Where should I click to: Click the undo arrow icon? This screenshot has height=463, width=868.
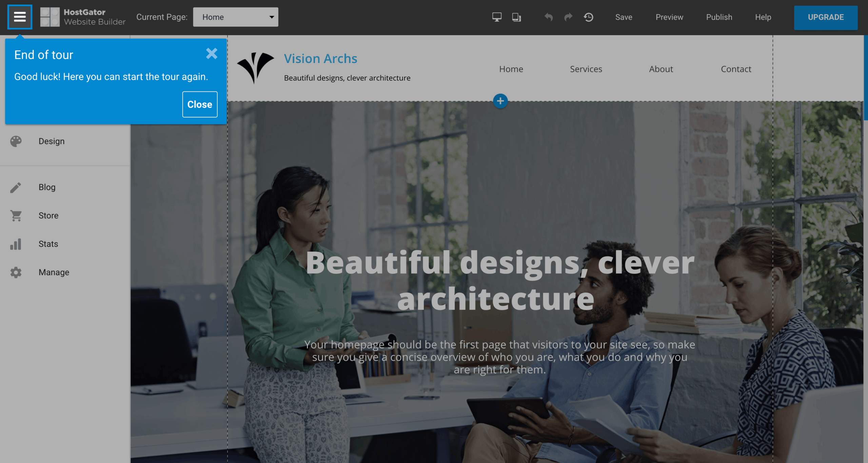[549, 17]
